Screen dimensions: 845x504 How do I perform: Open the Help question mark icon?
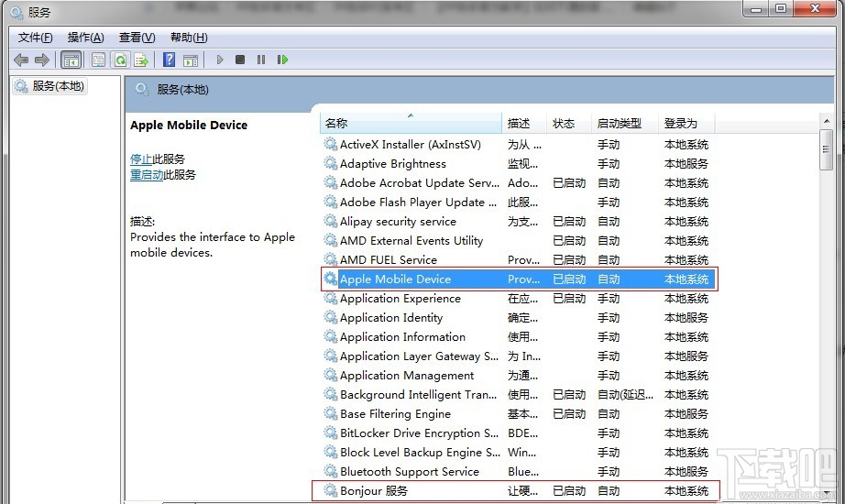(x=170, y=60)
